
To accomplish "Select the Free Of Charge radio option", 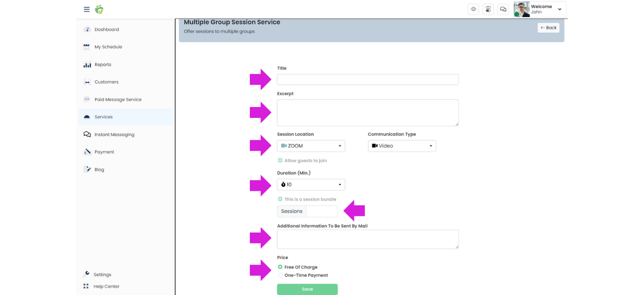I will [280, 267].
